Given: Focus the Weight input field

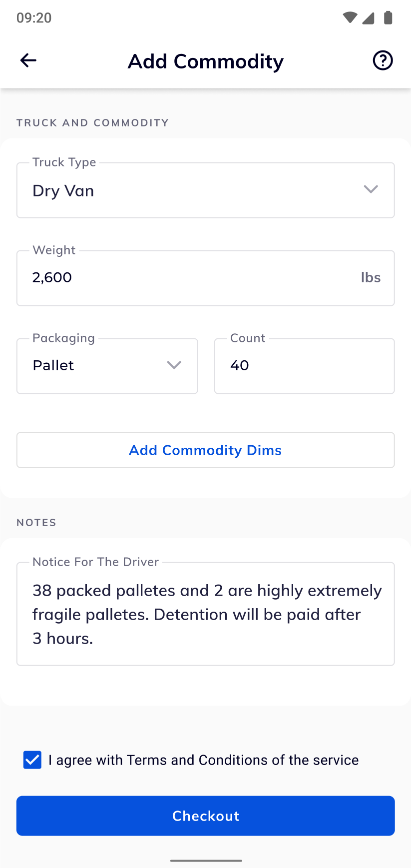Looking at the screenshot, I should pos(190,278).
